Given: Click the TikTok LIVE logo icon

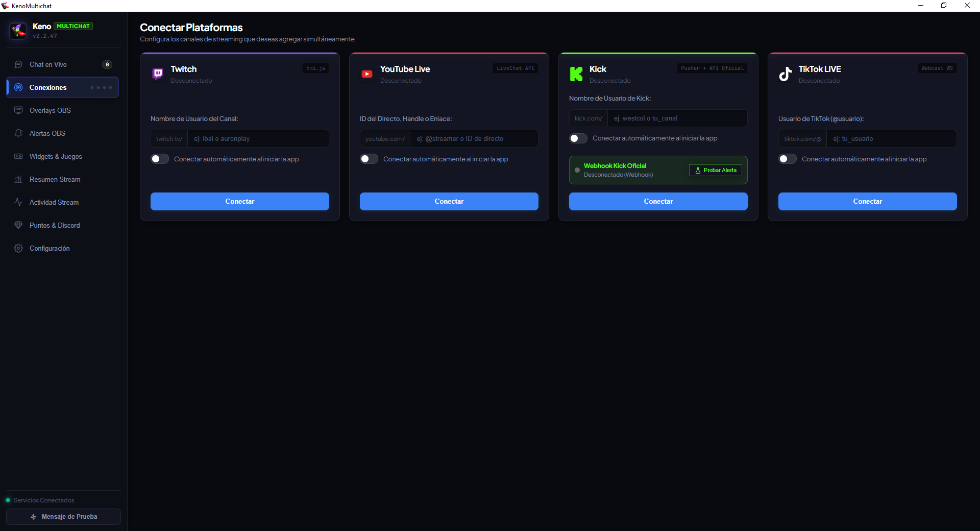Looking at the screenshot, I should tap(786, 74).
